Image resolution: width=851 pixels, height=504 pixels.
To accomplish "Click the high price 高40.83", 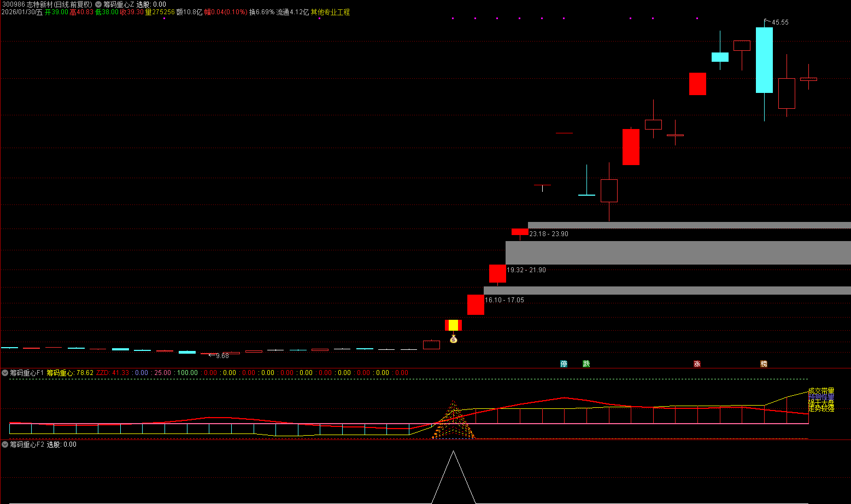I will pos(81,12).
